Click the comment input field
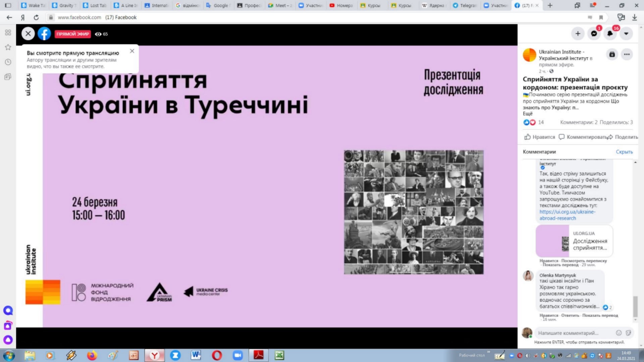Screen dimensions: 644x362 pos(575,333)
